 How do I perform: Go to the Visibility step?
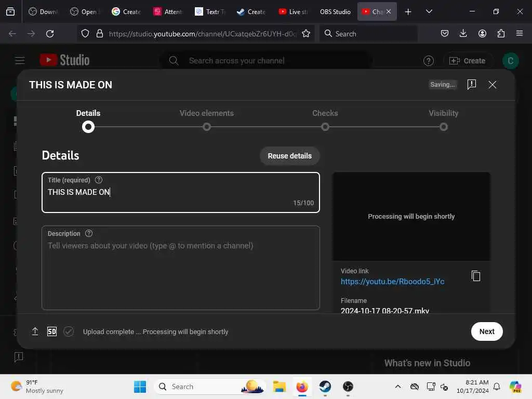[444, 120]
